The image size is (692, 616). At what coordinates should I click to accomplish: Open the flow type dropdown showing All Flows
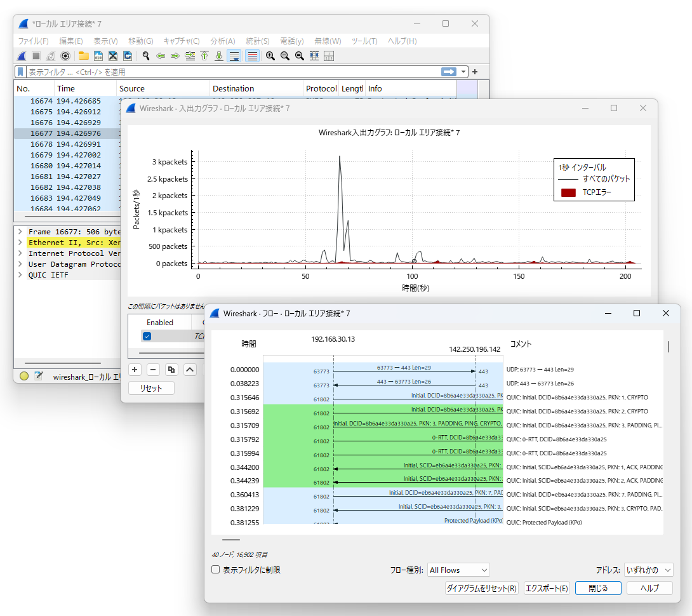(x=459, y=570)
